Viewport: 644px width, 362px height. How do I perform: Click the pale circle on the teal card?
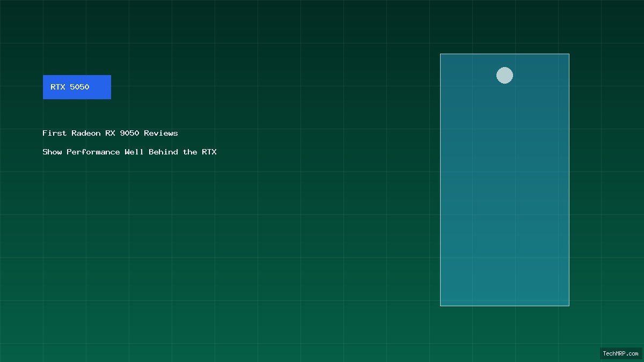[504, 76]
